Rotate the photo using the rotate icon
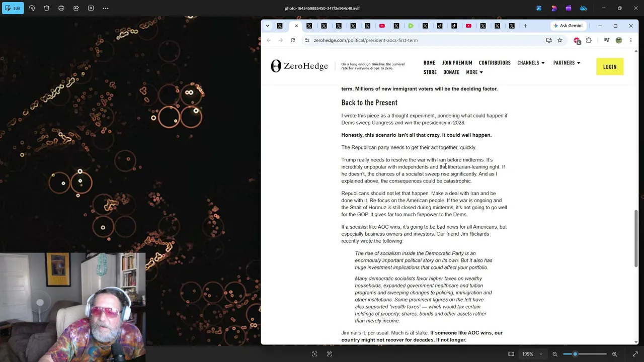This screenshot has width=644, height=362. 32,8
